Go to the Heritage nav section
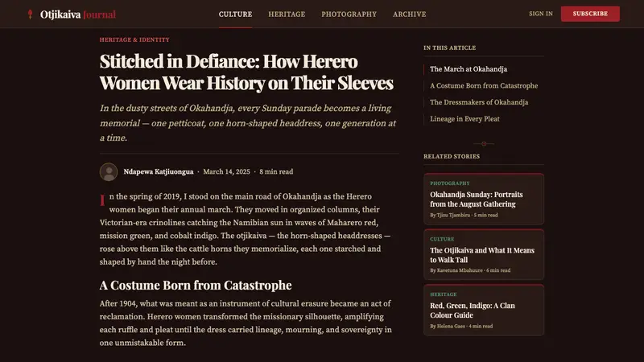 tap(287, 14)
